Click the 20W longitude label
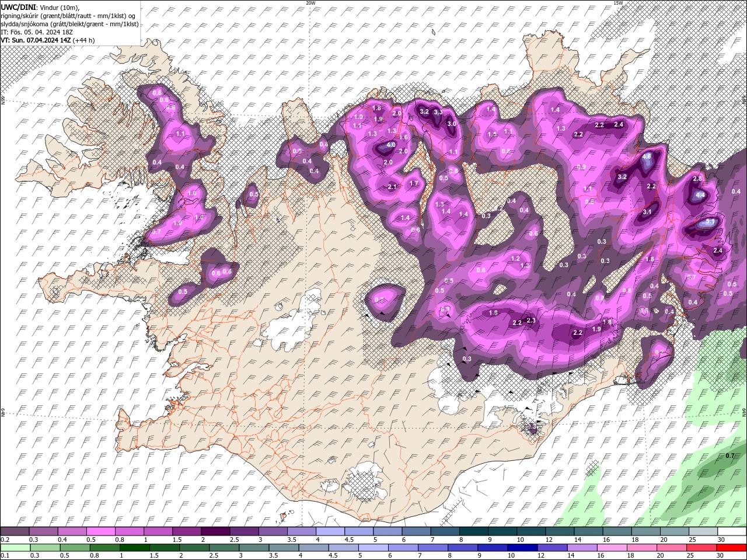Viewport: 747px width, 560px height. tap(310, 3)
